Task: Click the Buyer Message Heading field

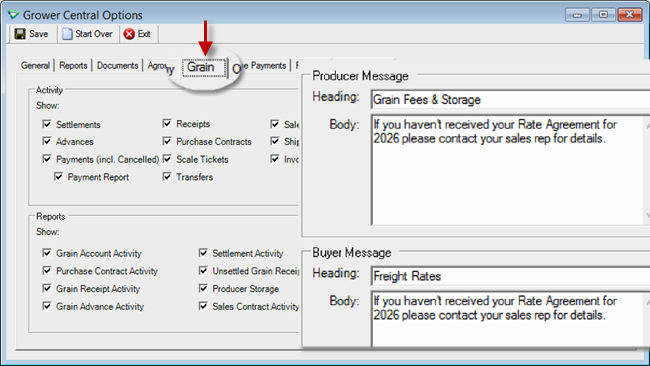Action: (x=510, y=276)
